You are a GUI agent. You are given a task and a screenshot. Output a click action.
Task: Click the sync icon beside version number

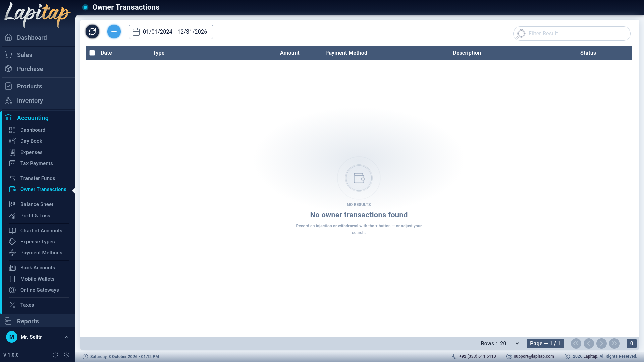55,355
